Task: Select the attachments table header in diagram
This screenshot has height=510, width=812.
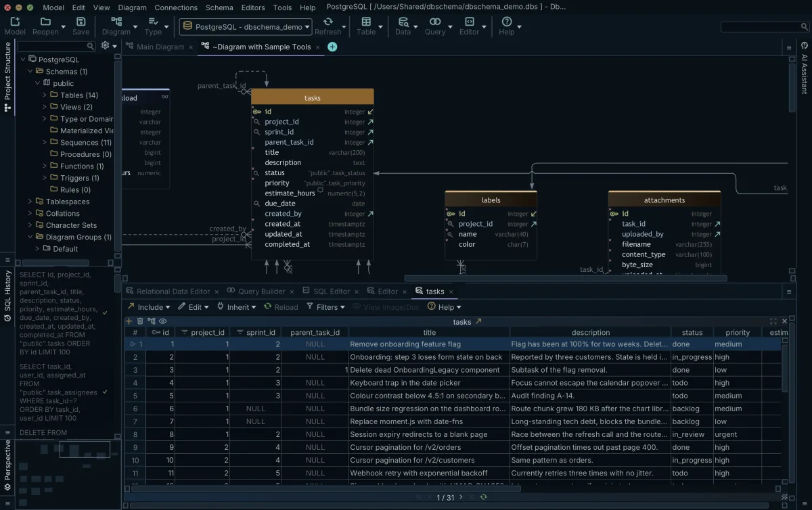Action: click(664, 200)
